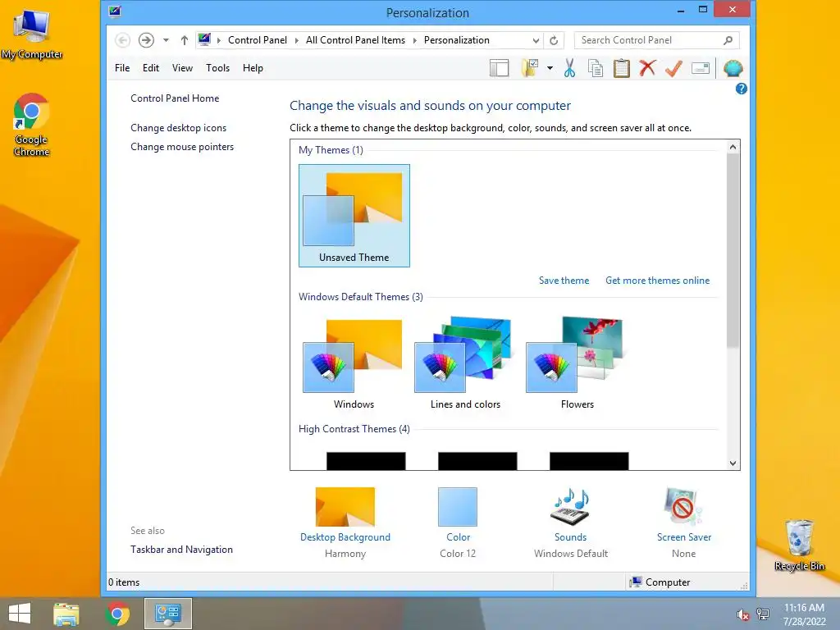Viewport: 840px width, 630px height.
Task: Refresh the Control Panel address bar
Action: click(554, 40)
